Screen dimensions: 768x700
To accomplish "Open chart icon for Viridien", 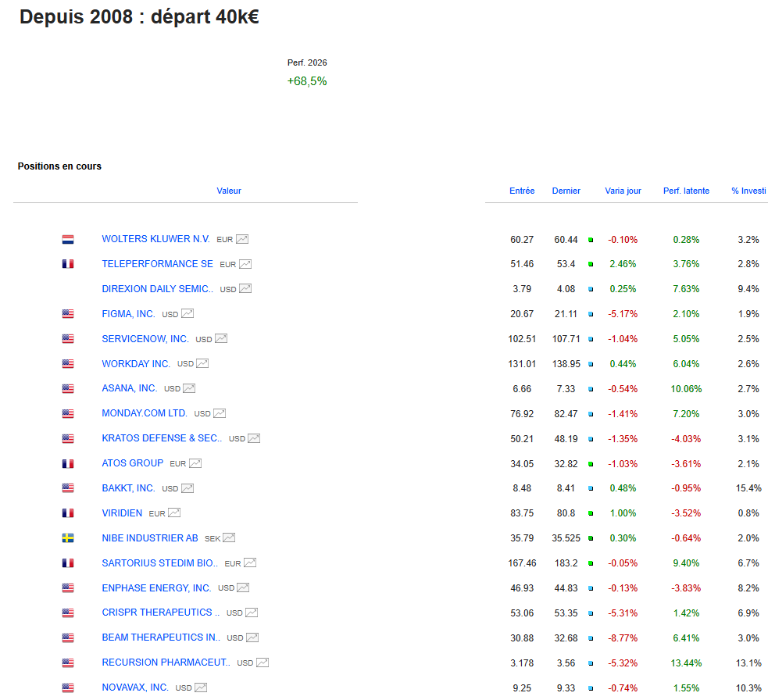I will (174, 512).
